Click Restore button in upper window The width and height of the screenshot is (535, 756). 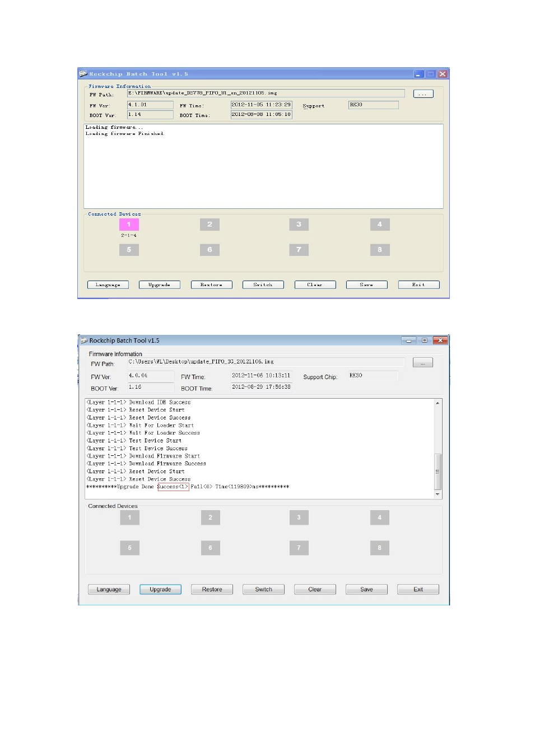click(211, 285)
